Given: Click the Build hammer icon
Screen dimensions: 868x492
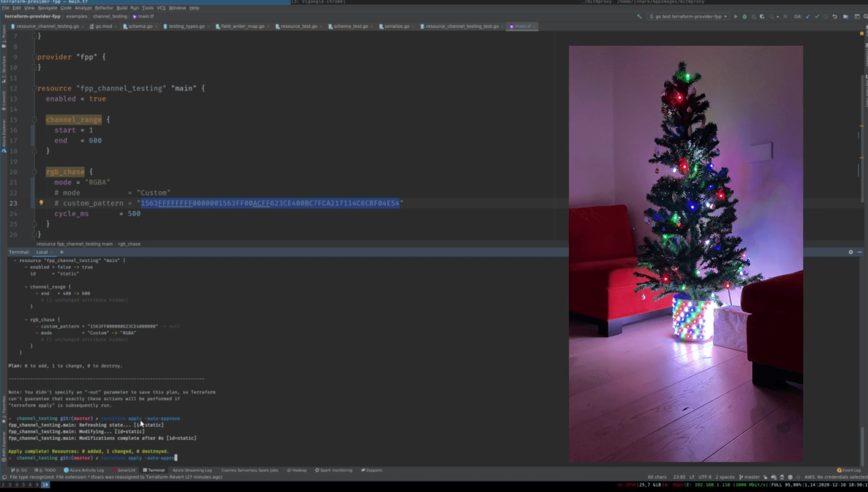Looking at the screenshot, I should (x=639, y=17).
